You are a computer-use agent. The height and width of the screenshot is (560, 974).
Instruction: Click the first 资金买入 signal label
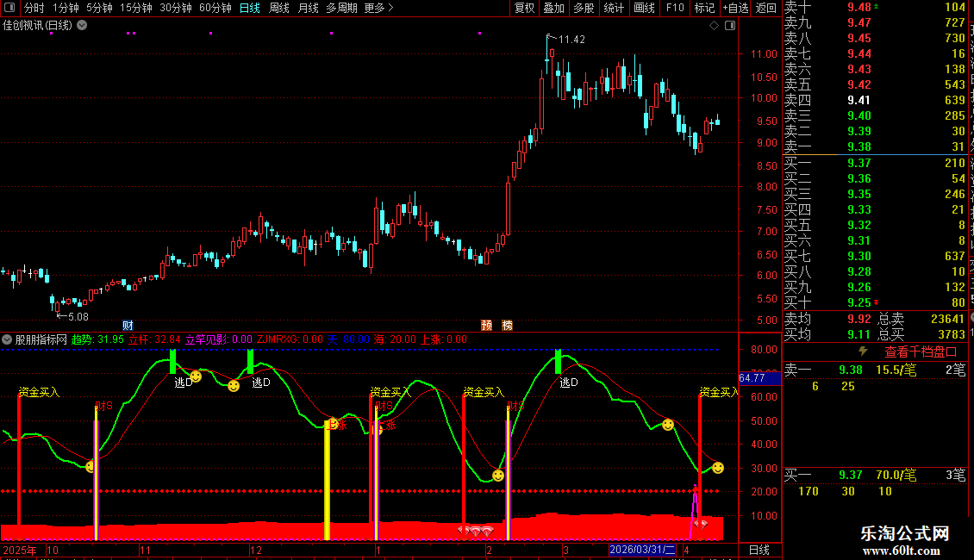point(39,392)
